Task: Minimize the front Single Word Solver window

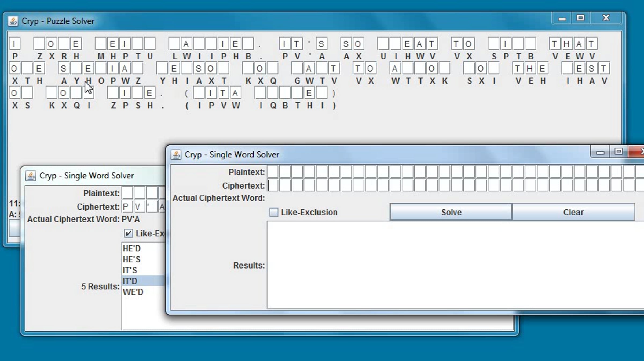Action: click(x=600, y=152)
